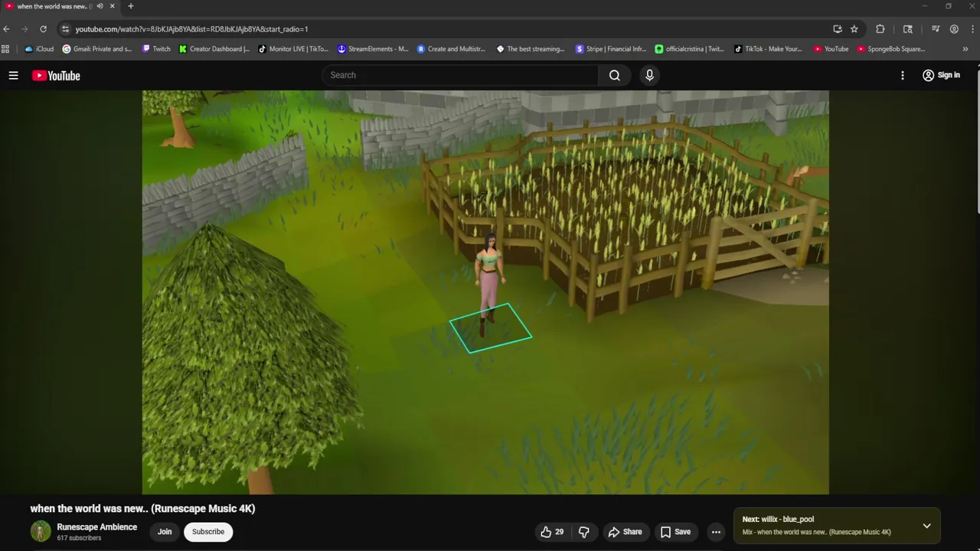Open Runescape Ambience channel avatar
Viewport: 980px width, 551px height.
click(41, 531)
